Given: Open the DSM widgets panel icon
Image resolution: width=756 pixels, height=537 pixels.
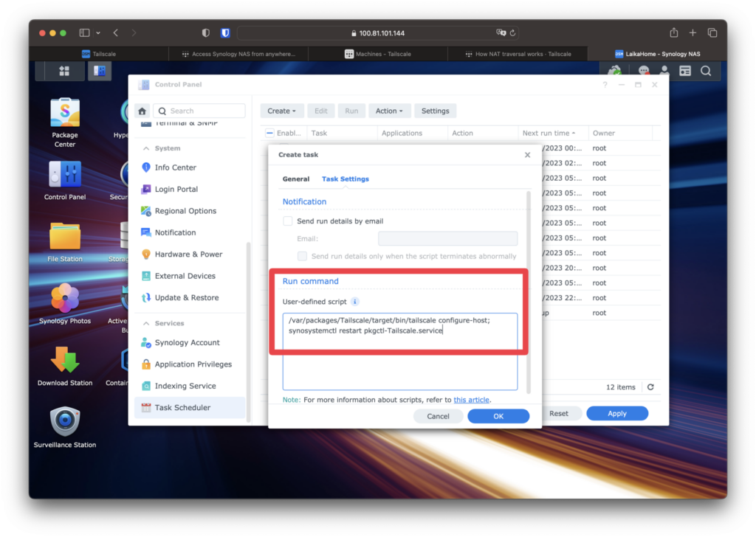Looking at the screenshot, I should click(x=685, y=72).
